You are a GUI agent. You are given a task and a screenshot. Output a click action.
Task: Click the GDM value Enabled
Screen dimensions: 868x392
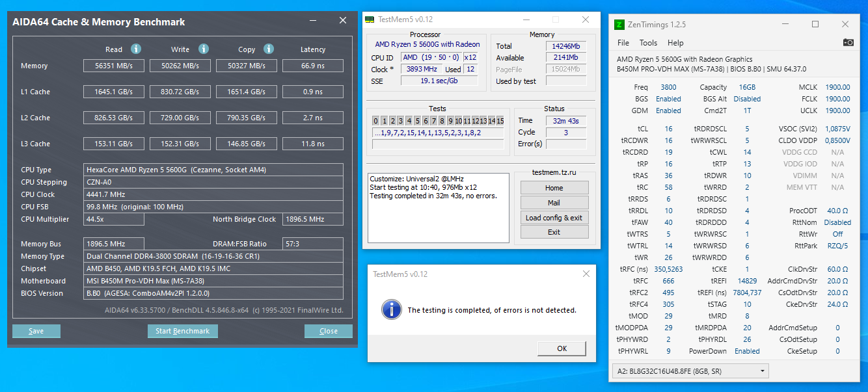pyautogui.click(x=668, y=111)
